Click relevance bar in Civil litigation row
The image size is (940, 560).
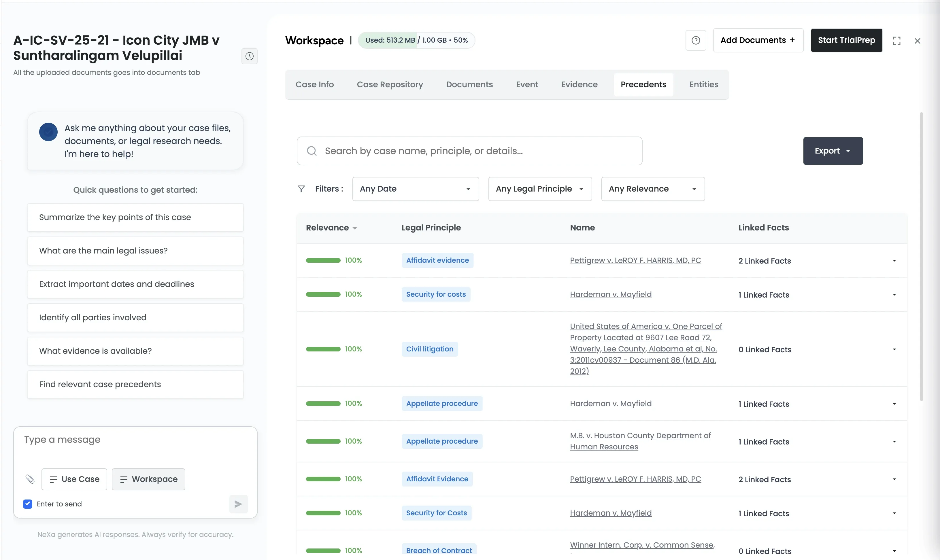tap(323, 349)
